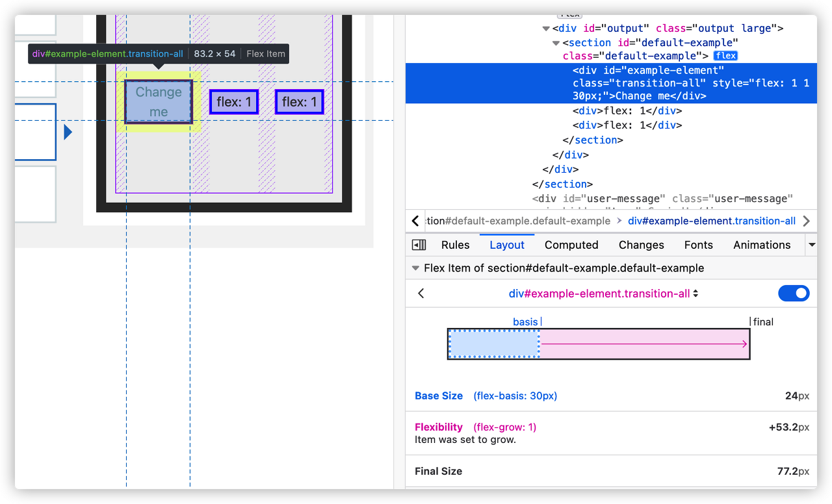Click the "basis" label above the diagram
Image resolution: width=832 pixels, height=504 pixels.
[525, 322]
